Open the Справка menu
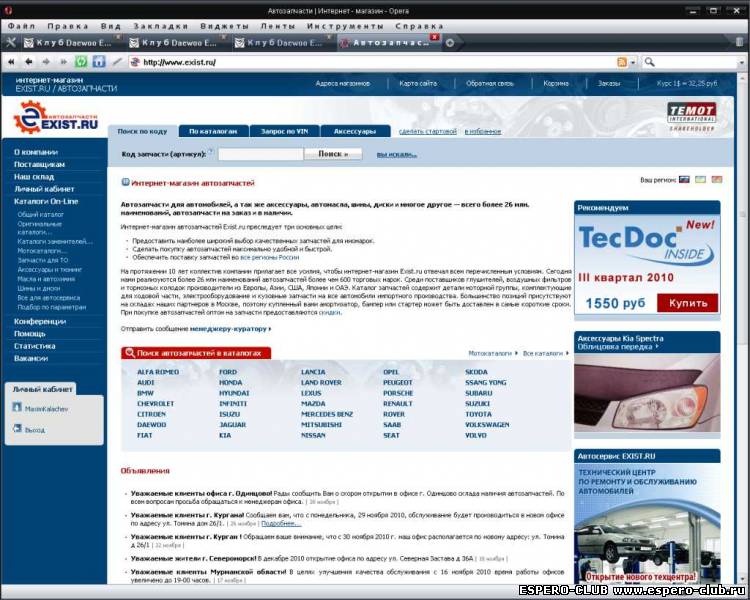The width and height of the screenshot is (750, 600). tap(419, 26)
